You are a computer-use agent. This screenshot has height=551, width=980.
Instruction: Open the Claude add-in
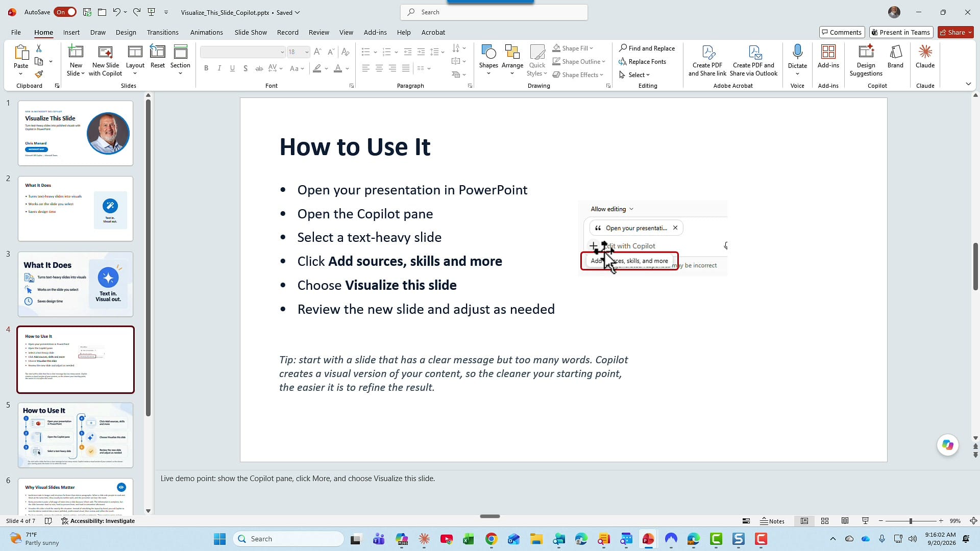[x=925, y=57]
